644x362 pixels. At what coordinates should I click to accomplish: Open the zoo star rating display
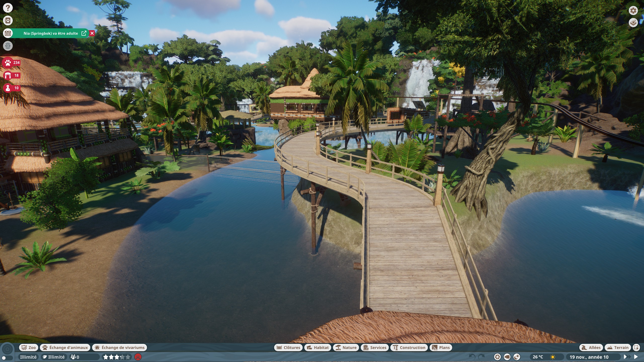click(117, 357)
